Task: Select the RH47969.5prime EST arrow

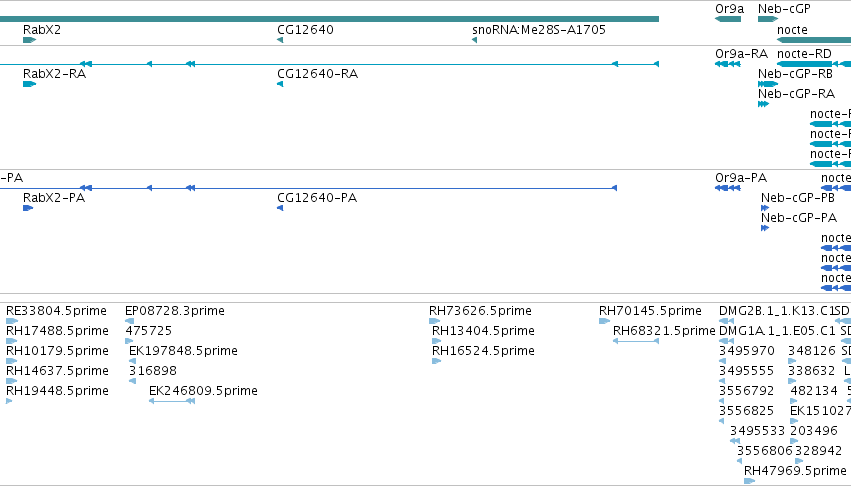Action: tap(750, 481)
